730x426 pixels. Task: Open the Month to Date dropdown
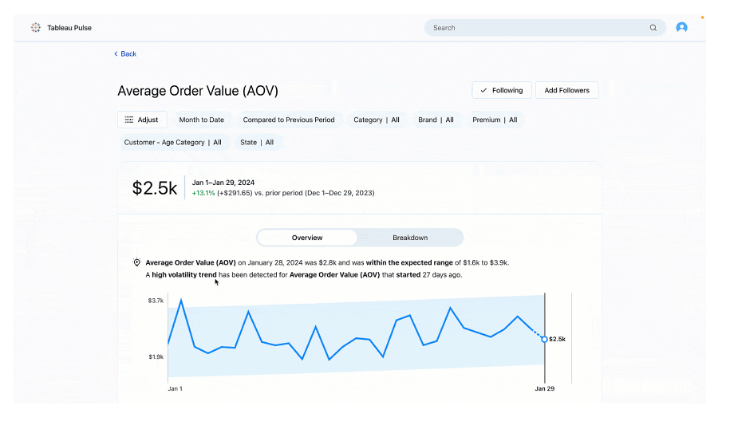[201, 120]
